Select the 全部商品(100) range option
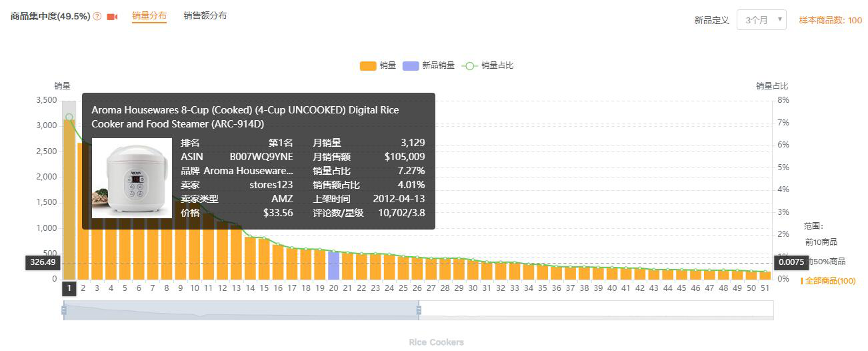 829,281
